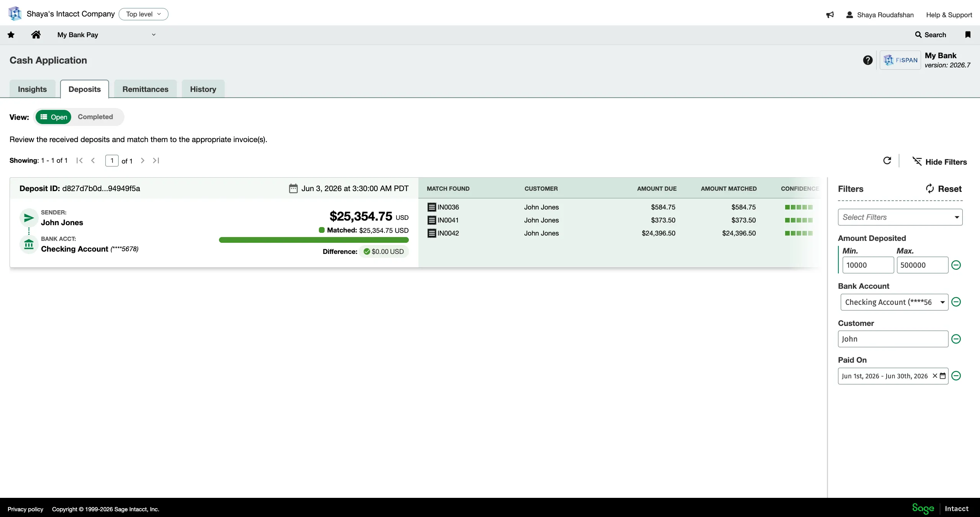The height and width of the screenshot is (517, 980).
Task: Open invoice icon for IN0036
Action: coord(431,207)
